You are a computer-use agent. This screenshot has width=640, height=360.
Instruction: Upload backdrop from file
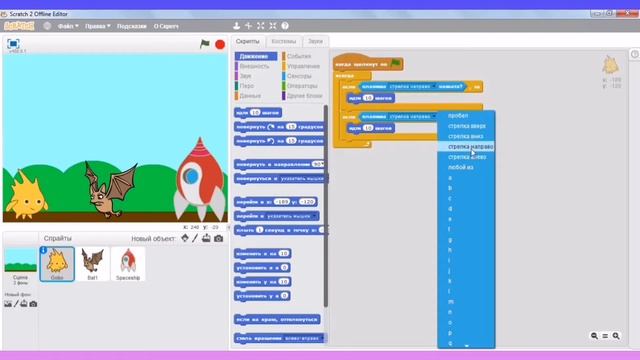point(24,304)
